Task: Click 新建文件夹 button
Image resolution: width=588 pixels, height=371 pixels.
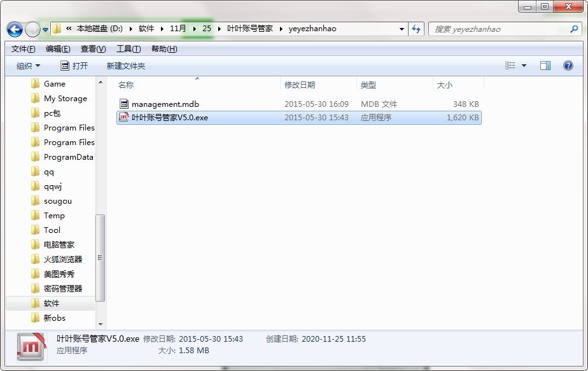Action: (125, 66)
